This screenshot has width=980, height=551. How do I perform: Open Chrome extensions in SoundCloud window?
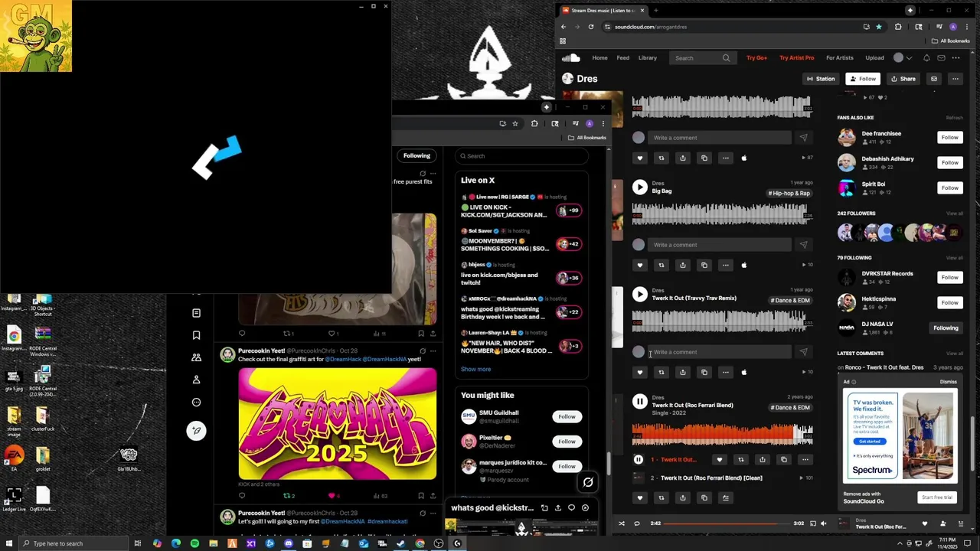tap(898, 27)
